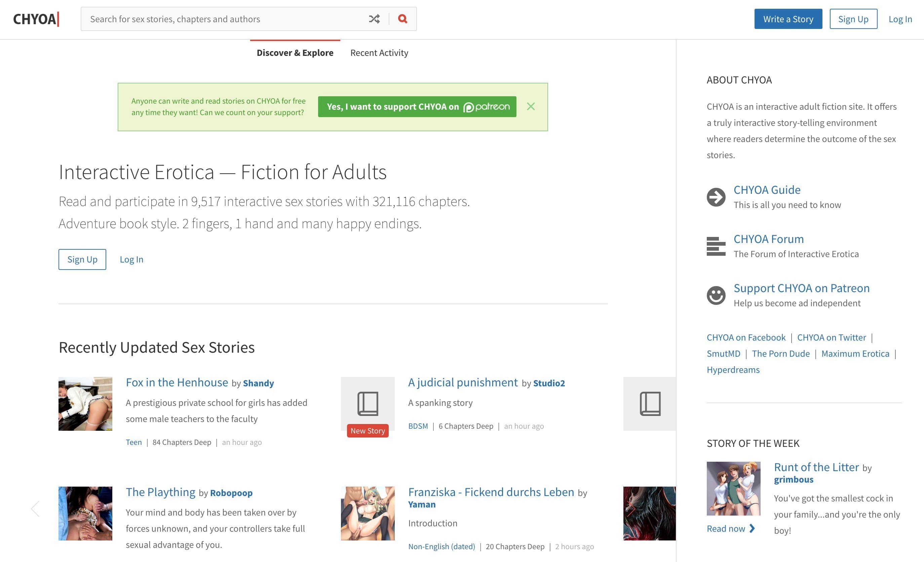Click the Teen category tag
This screenshot has width=924, height=562.
point(133,442)
